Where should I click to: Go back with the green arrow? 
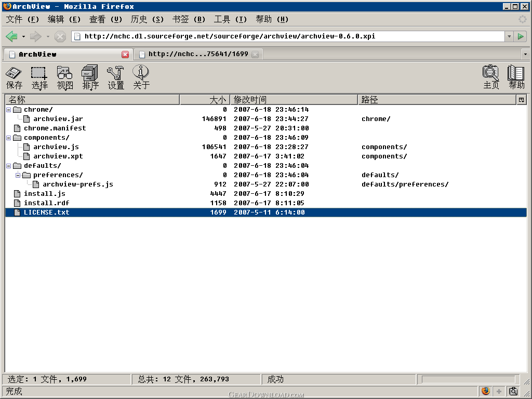(x=12, y=36)
